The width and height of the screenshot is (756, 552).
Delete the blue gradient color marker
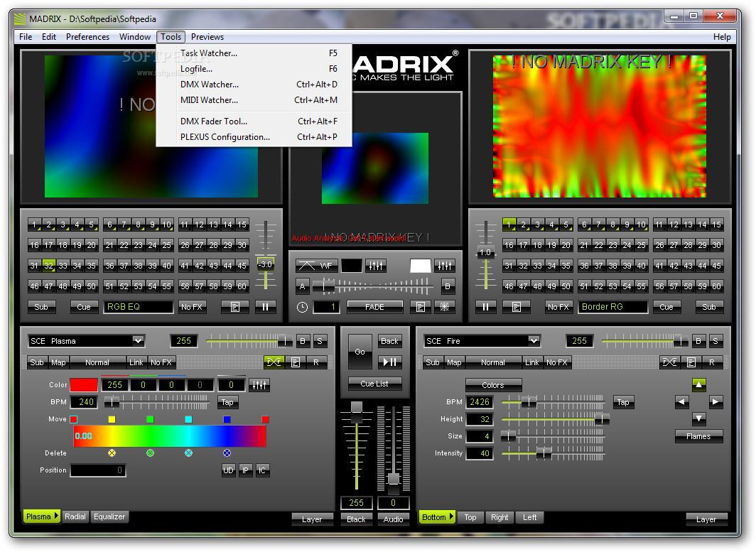[x=227, y=453]
